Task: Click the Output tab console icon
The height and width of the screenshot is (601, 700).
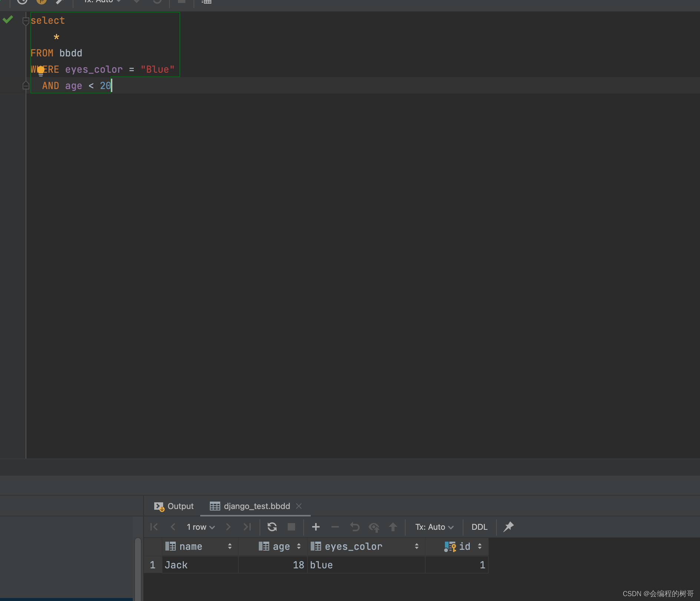Action: 159,506
